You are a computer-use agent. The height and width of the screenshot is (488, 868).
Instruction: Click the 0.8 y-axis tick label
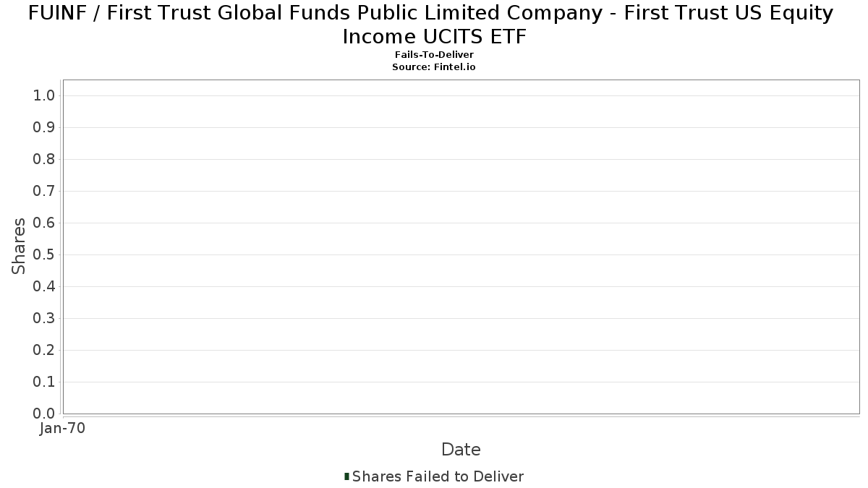(44, 160)
